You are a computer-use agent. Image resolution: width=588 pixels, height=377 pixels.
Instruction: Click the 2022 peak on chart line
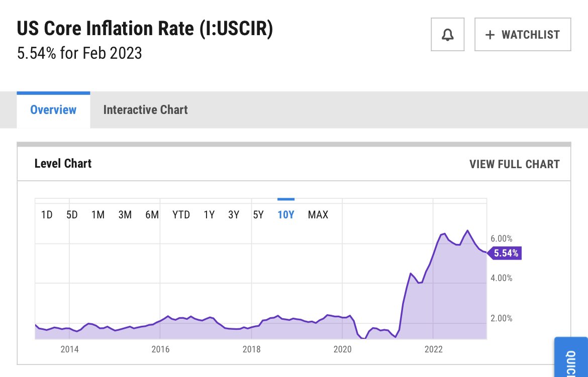tap(467, 230)
